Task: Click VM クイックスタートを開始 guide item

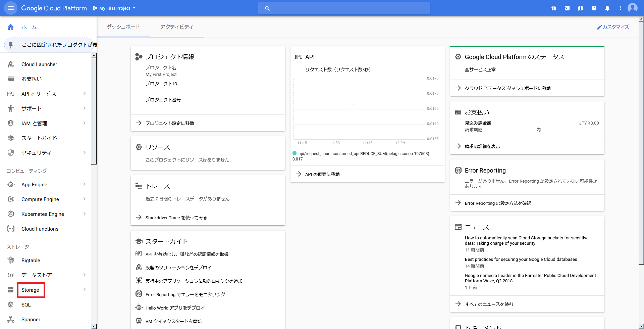Action: [173, 321]
